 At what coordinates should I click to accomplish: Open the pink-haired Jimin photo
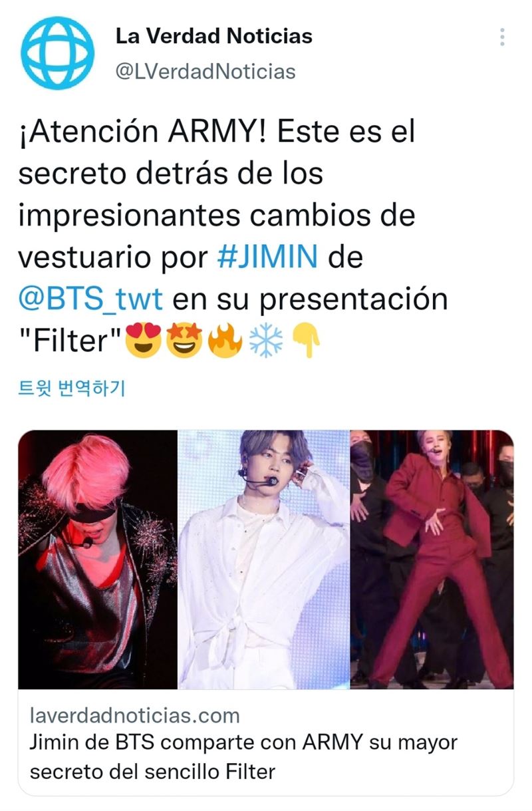(x=98, y=559)
